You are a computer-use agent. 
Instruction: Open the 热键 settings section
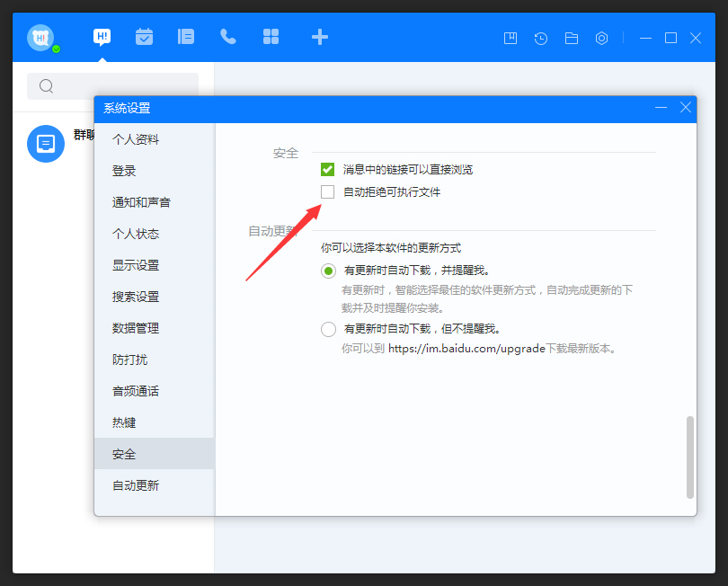(124, 422)
